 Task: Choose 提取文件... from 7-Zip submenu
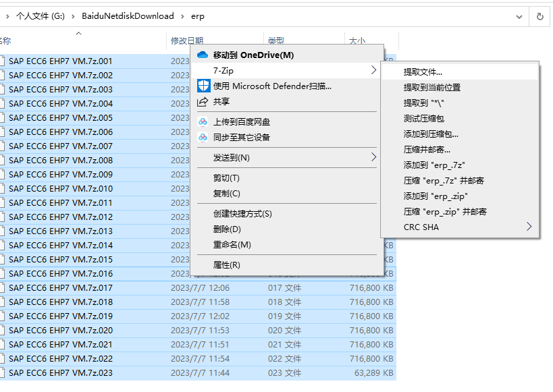coord(423,72)
